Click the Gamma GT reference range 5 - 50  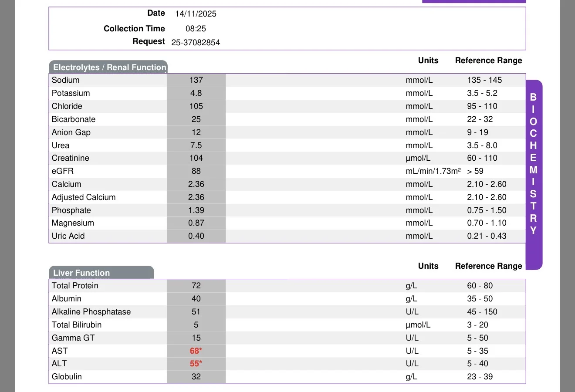coord(477,338)
